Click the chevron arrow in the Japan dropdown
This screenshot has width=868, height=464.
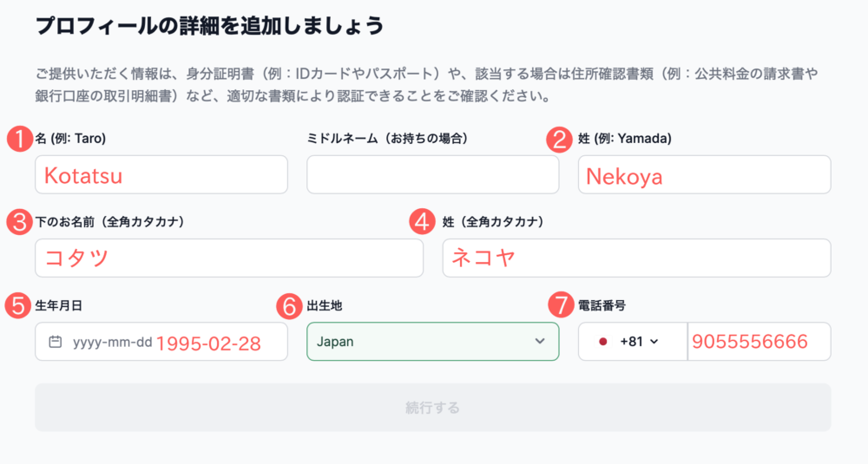pyautogui.click(x=540, y=341)
